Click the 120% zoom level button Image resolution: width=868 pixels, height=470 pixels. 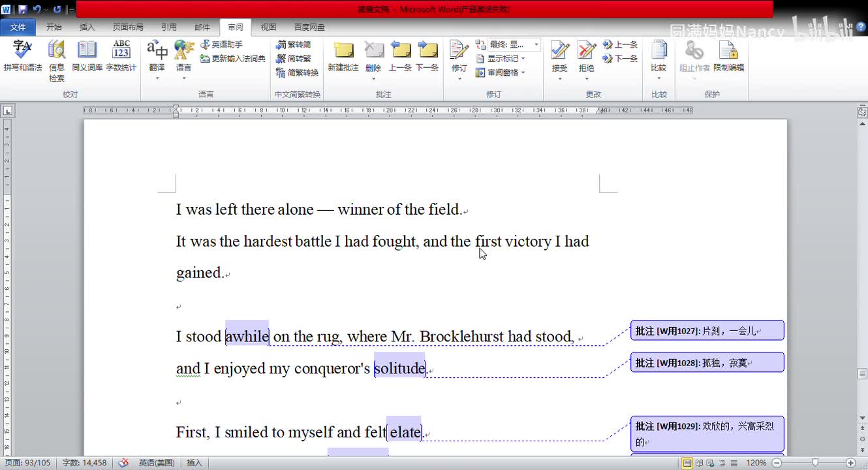point(756,463)
